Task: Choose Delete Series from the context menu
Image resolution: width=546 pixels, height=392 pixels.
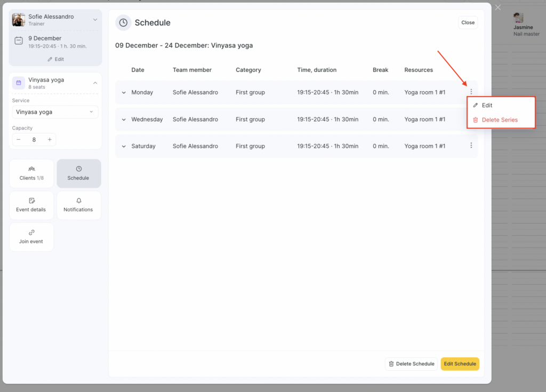Action: click(499, 120)
